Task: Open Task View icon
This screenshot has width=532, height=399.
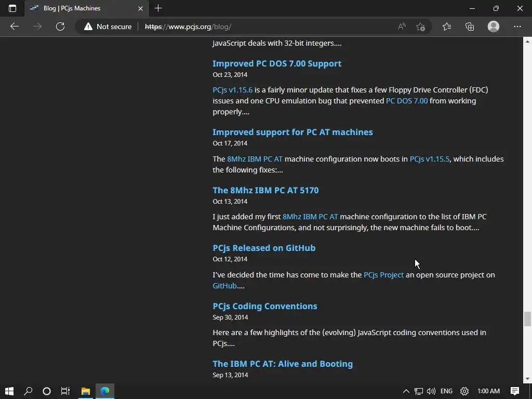Action: pos(65,391)
